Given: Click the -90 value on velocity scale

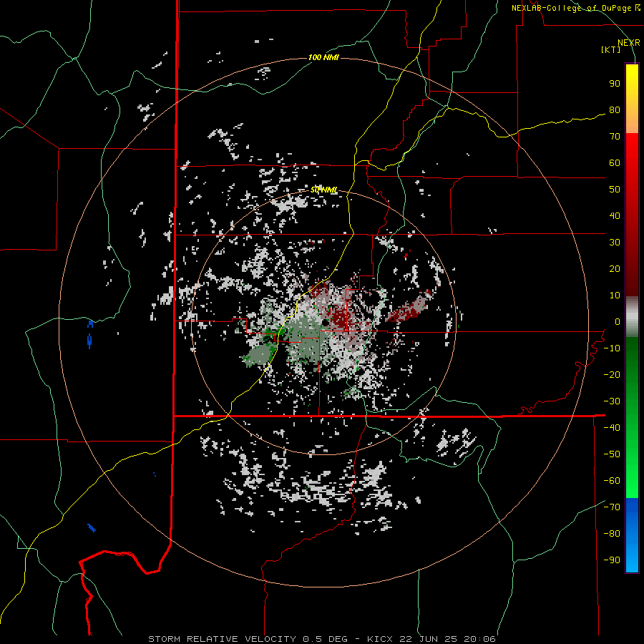Looking at the screenshot, I should coord(612,560).
